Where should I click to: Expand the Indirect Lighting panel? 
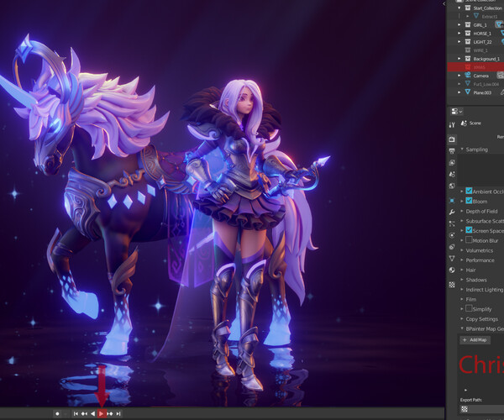[x=462, y=289]
